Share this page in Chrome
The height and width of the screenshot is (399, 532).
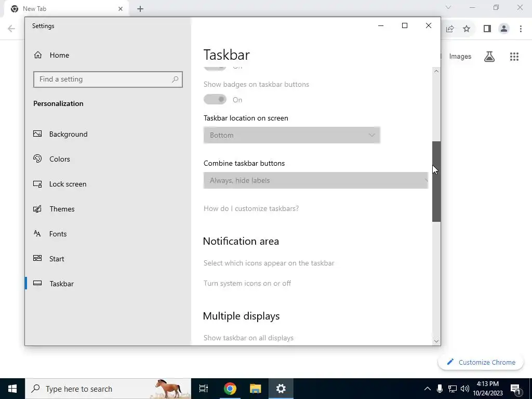click(x=450, y=29)
